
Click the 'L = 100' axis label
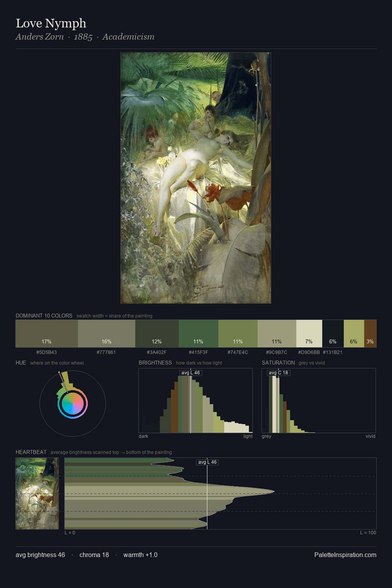[x=368, y=533]
